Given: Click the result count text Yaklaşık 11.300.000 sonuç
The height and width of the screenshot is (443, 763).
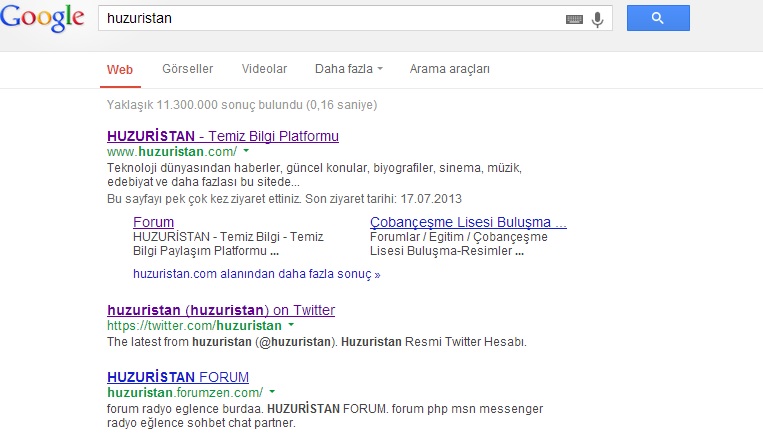Looking at the screenshot, I should click(x=242, y=105).
